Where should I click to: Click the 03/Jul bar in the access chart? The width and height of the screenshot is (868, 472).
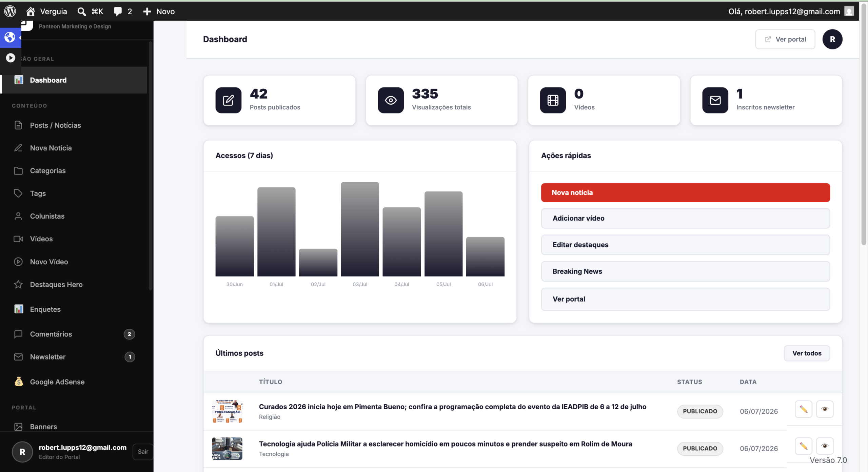point(360,229)
